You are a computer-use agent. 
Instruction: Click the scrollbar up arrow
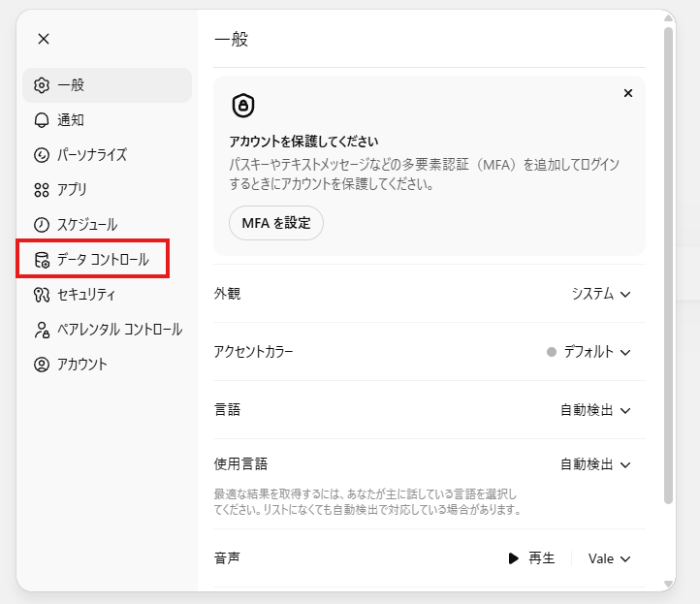click(668, 17)
